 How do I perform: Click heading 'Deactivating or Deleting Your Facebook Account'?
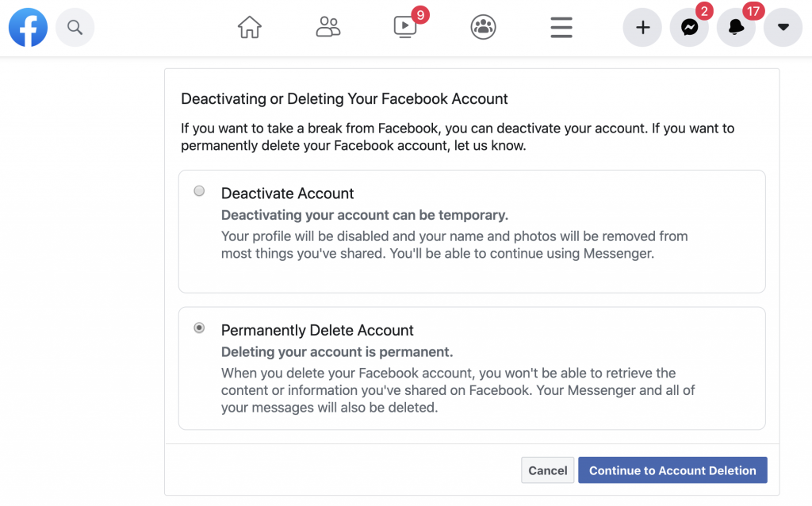coord(344,99)
